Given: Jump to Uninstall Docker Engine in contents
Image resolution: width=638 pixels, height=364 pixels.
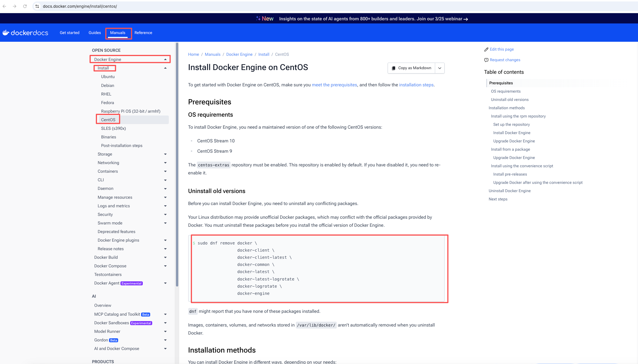Looking at the screenshot, I should (x=510, y=191).
